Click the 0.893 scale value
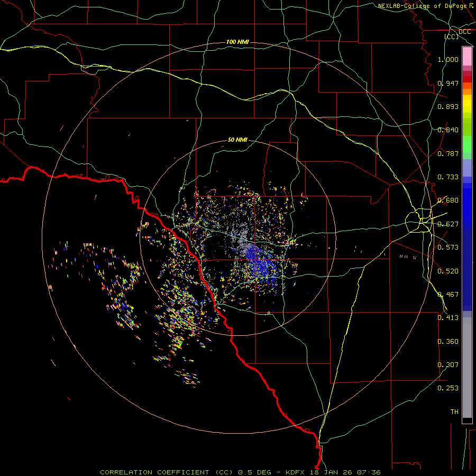Image resolution: width=476 pixels, height=476 pixels. [x=448, y=106]
